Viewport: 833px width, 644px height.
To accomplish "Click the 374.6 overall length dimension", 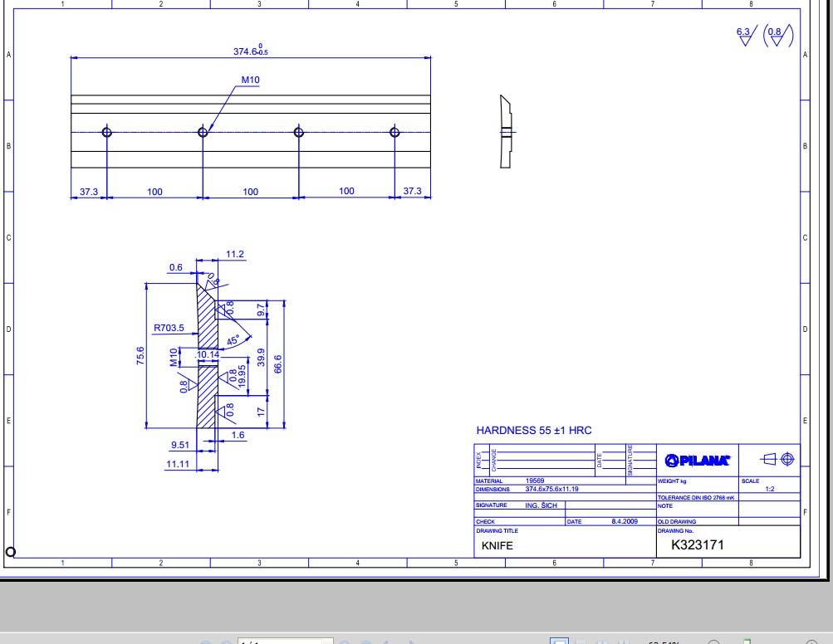I will click(250, 51).
